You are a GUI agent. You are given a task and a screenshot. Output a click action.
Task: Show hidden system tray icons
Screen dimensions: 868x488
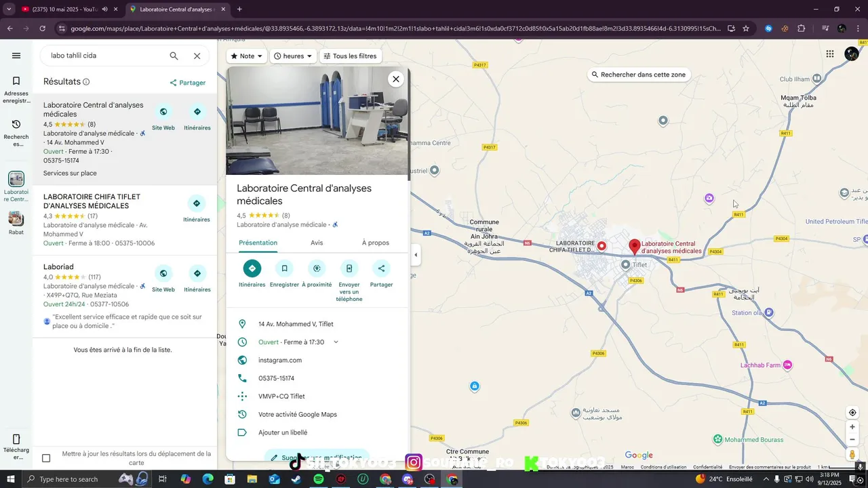tap(766, 479)
